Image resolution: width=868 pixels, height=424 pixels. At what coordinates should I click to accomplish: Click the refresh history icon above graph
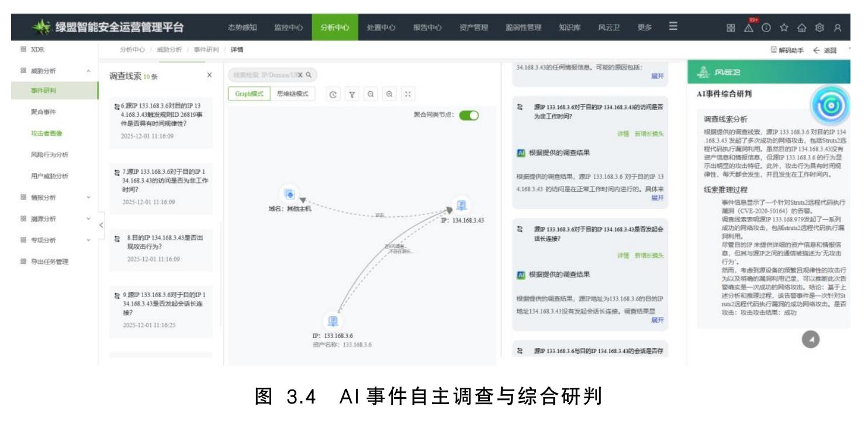coord(333,94)
